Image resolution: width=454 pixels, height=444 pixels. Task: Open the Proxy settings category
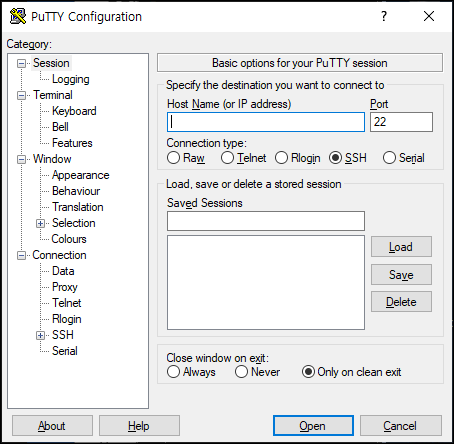coord(65,287)
